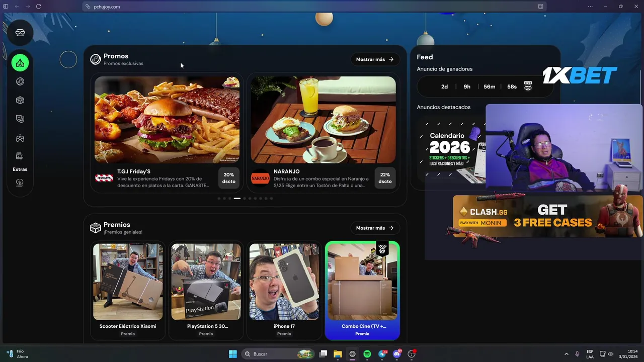
Task: Open the Combo Cine (TV +... prize card
Action: (x=362, y=291)
